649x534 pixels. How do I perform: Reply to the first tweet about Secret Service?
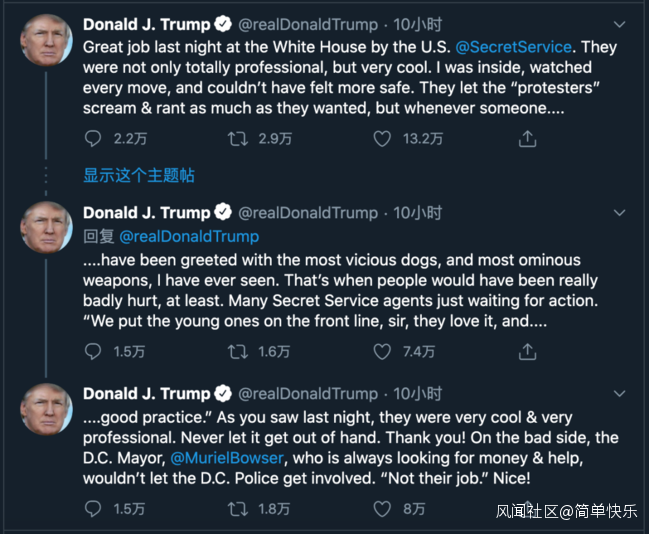(92, 139)
